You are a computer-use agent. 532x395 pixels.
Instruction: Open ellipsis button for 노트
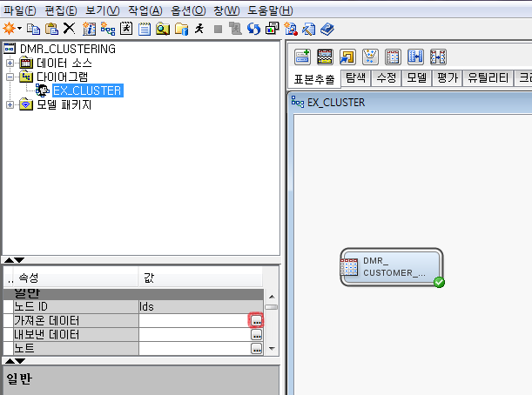(256, 349)
